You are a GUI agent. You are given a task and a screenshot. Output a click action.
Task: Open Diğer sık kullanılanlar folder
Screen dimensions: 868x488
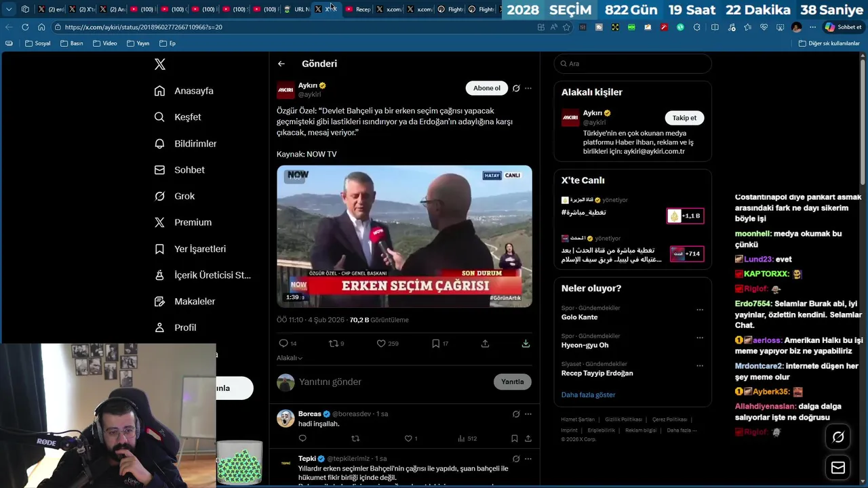pyautogui.click(x=829, y=43)
